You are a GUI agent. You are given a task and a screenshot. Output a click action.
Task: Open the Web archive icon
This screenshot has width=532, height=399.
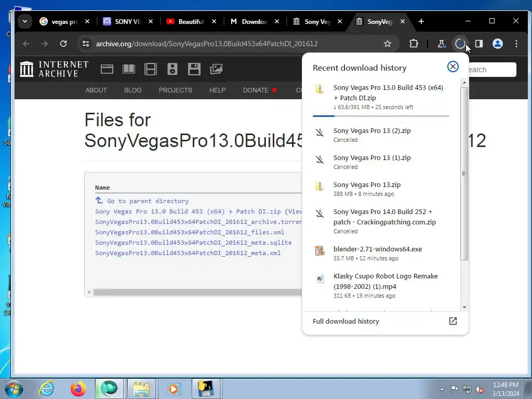pyautogui.click(x=107, y=69)
